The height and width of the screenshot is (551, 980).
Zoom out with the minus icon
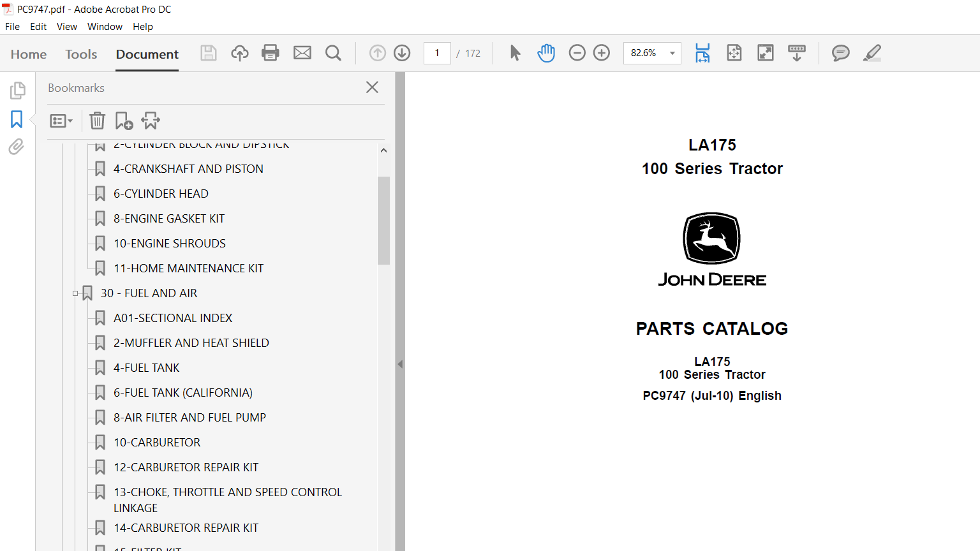coord(577,53)
